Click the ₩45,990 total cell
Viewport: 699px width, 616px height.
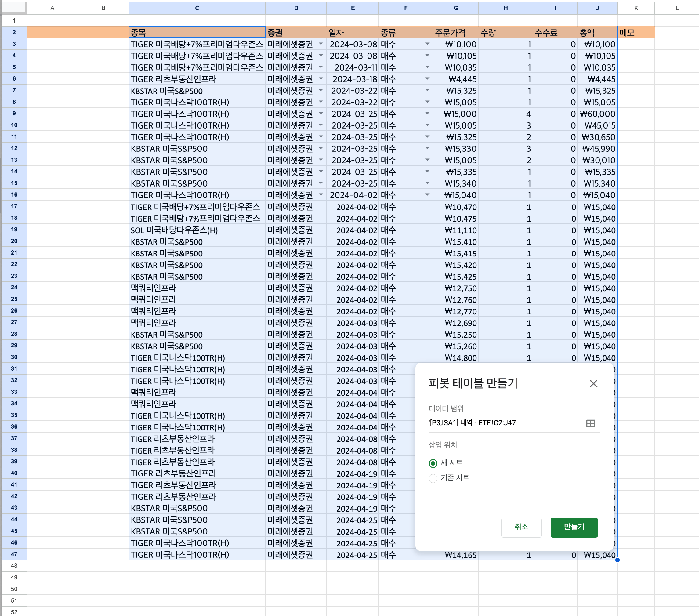597,148
